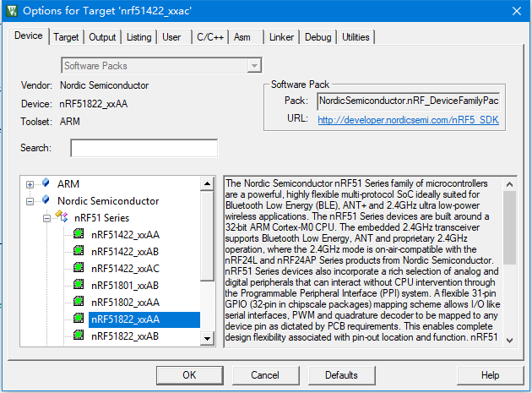Image resolution: width=532 pixels, height=393 pixels.
Task: Go to the Linker tab
Action: pos(281,37)
